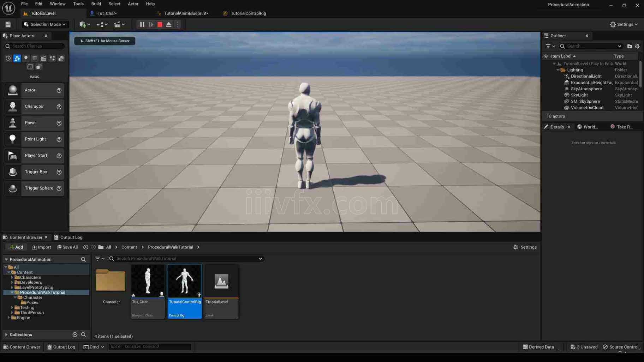Select DirectionalLight in the Outliner
The width and height of the screenshot is (644, 362).
pyautogui.click(x=586, y=76)
